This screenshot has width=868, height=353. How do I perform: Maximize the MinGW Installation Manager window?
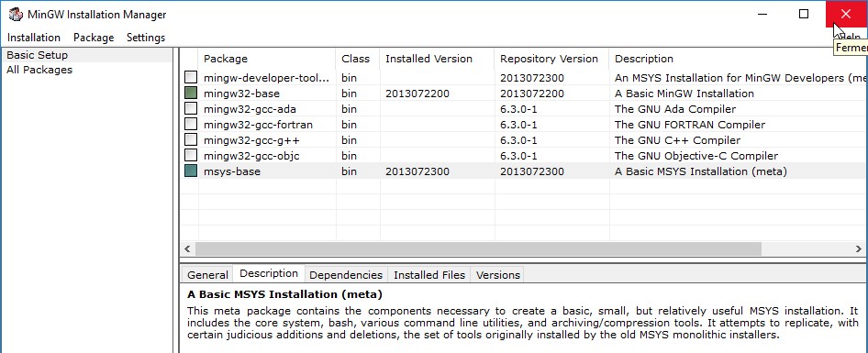point(804,14)
